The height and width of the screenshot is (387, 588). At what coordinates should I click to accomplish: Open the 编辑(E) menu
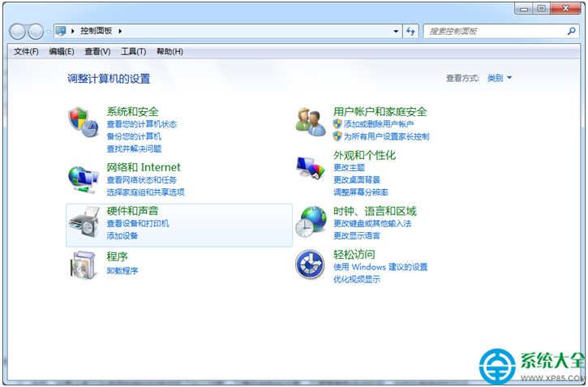click(x=62, y=51)
